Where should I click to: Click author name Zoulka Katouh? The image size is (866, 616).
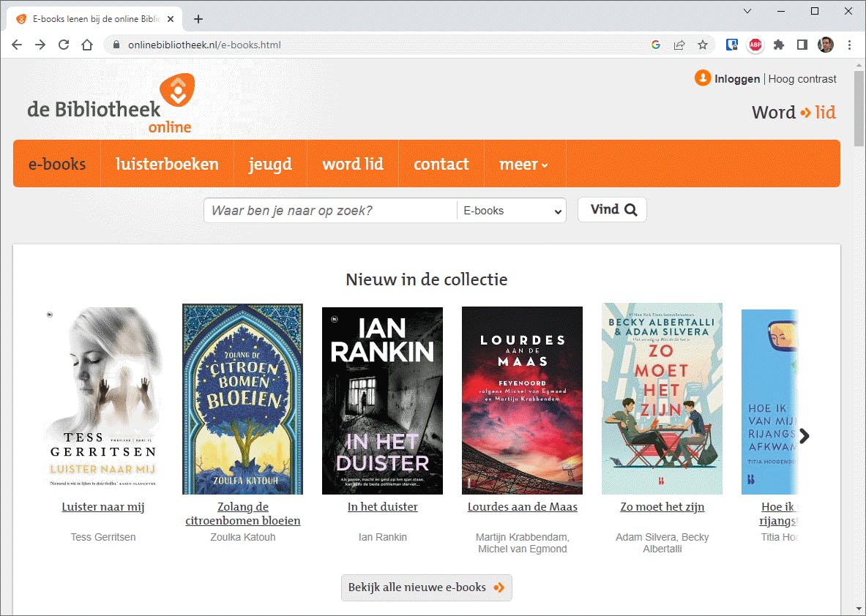pyautogui.click(x=243, y=537)
